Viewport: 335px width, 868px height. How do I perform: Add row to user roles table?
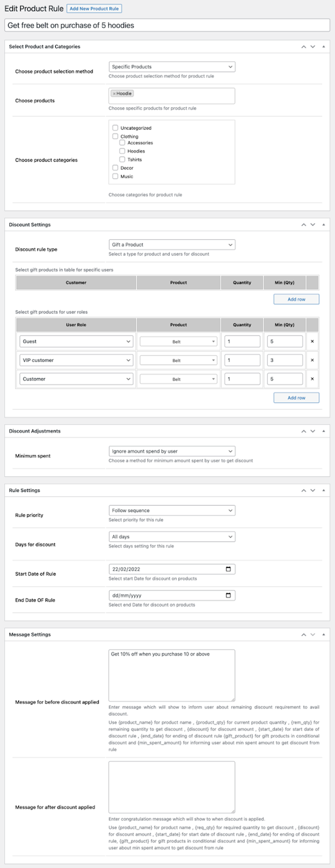(x=296, y=398)
